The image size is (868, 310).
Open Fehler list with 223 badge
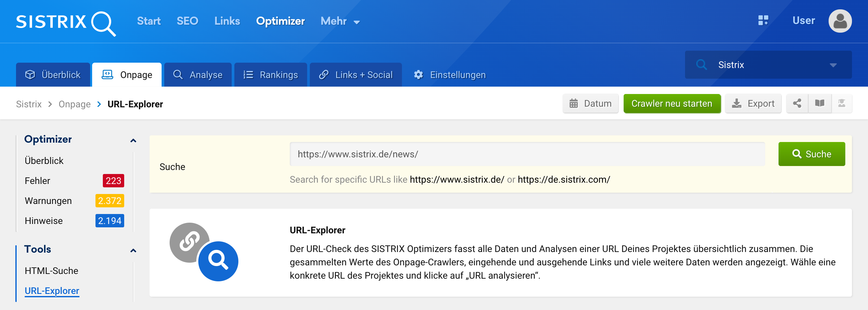pos(37,181)
